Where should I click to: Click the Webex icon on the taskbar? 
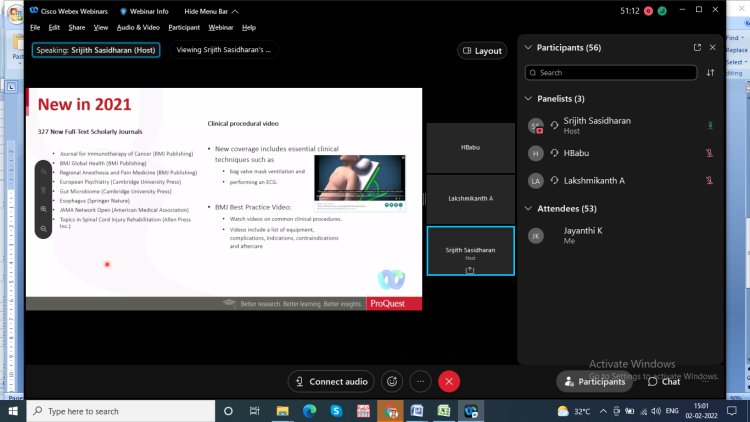pyautogui.click(x=471, y=411)
